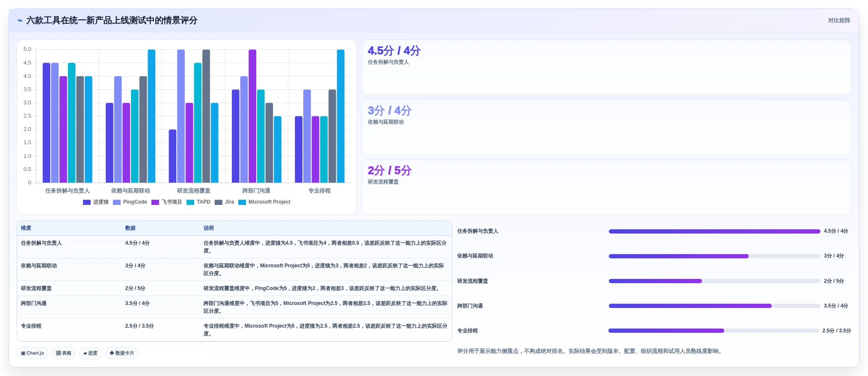Click the description starting 任务拆解与负责人维度中
868x376 pixels.
(x=325, y=247)
